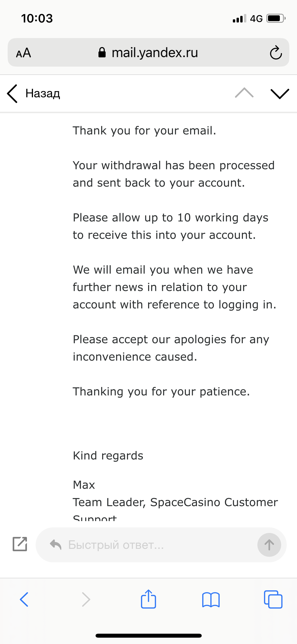
Task: Go to next message with down chevron
Action: tap(280, 94)
